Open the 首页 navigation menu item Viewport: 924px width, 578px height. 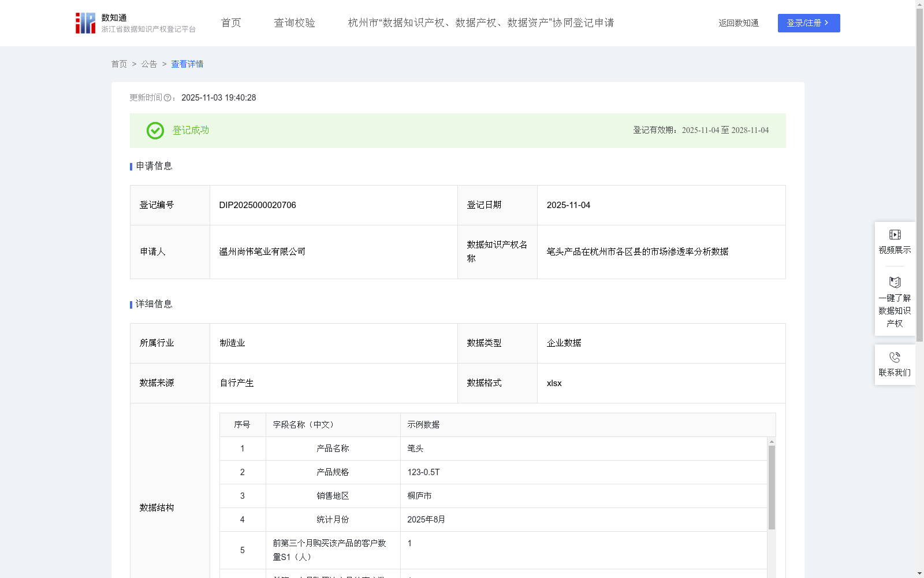pos(231,23)
